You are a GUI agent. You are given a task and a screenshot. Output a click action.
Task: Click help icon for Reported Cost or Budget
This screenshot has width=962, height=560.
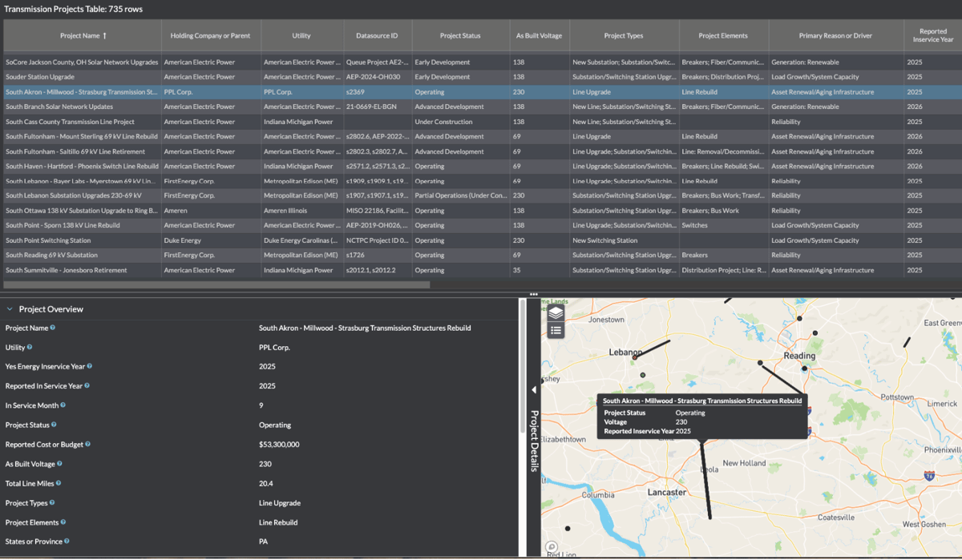point(87,444)
